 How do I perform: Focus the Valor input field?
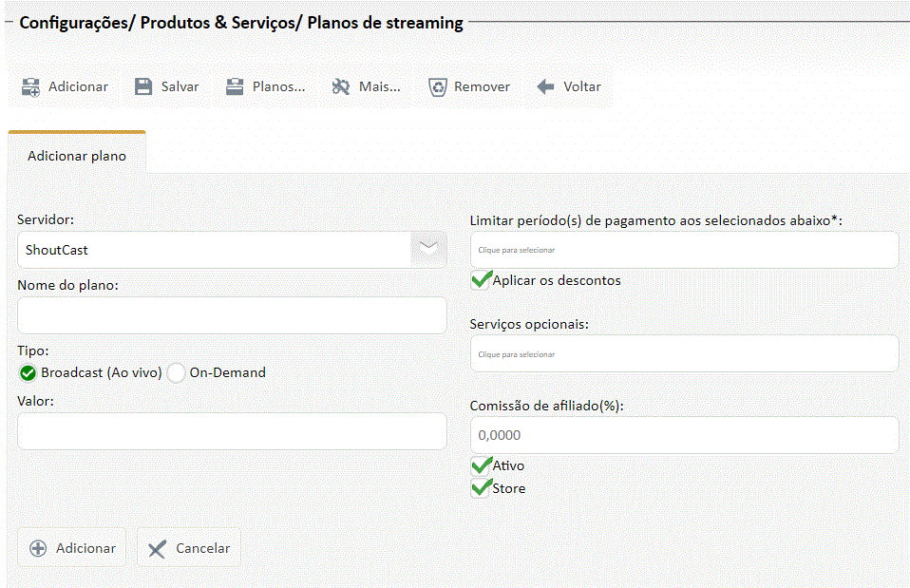point(232,431)
